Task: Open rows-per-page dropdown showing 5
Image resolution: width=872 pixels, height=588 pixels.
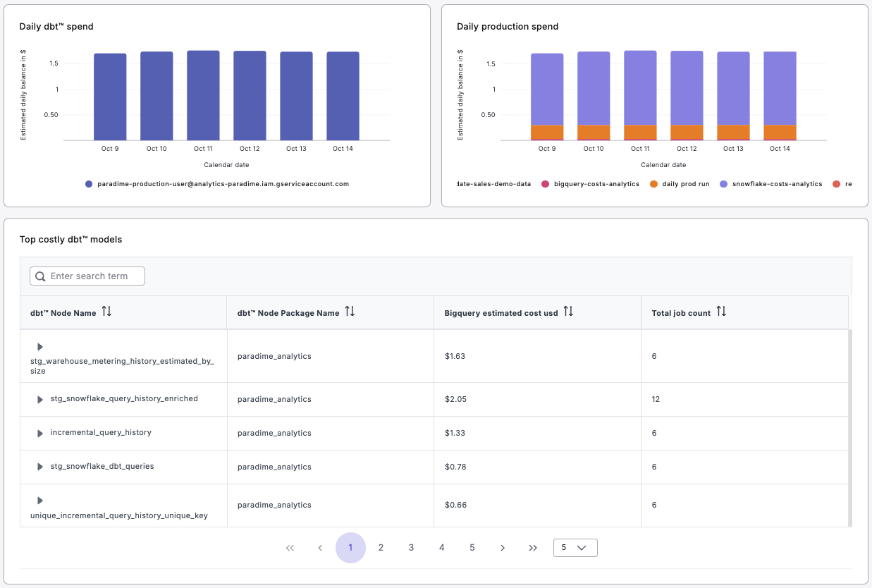Action: coord(575,548)
